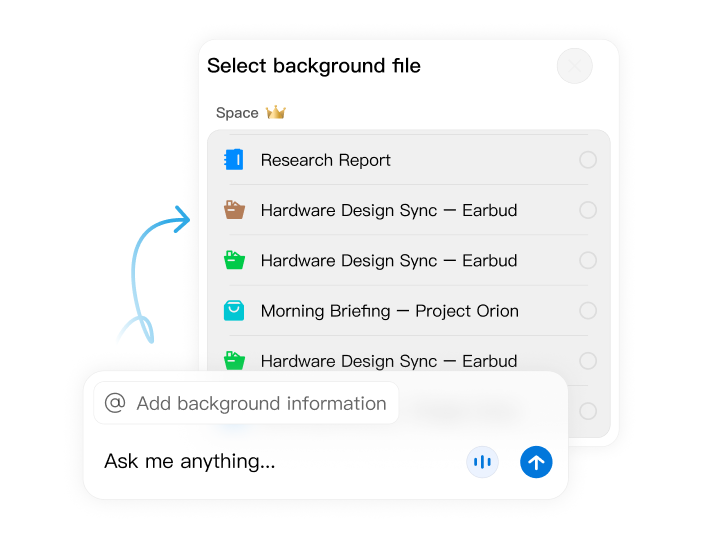Choose the Morning Briefing — Project Orion entry
This screenshot has width=710, height=536.
click(x=389, y=311)
